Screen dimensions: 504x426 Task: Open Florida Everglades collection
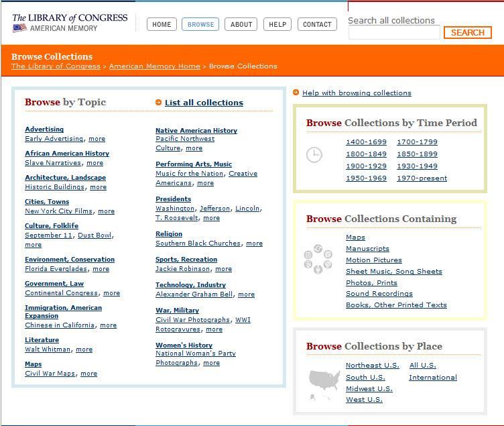tap(56, 268)
